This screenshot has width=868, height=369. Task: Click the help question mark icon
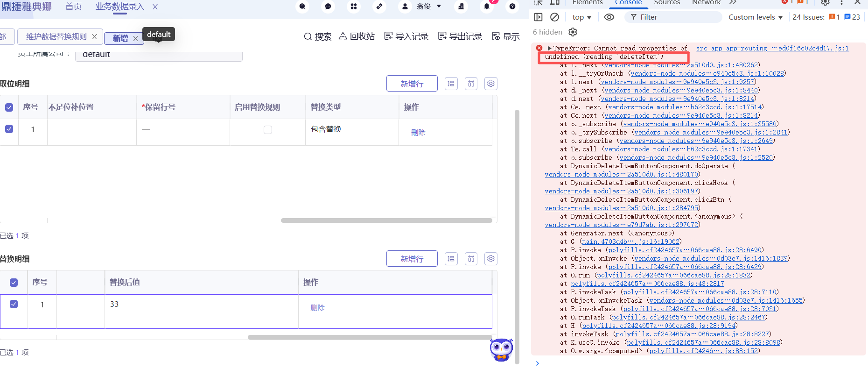512,7
